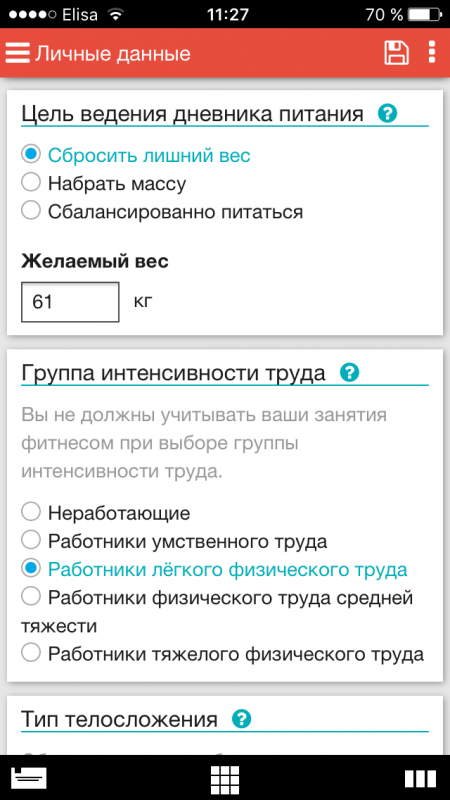Open the three-dot overflow menu
450x800 pixels.
tap(432, 53)
